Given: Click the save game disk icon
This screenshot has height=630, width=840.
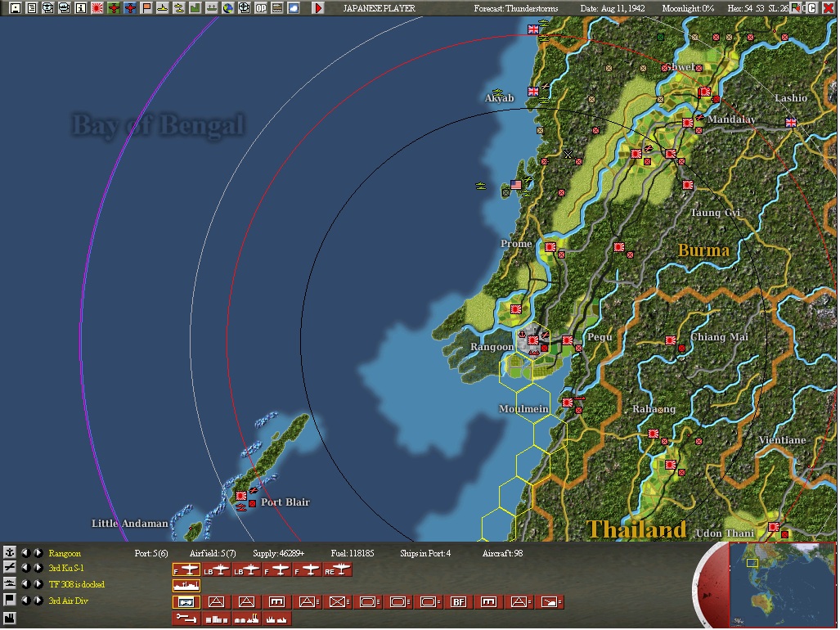Looking at the screenshot, I should click(x=15, y=8).
